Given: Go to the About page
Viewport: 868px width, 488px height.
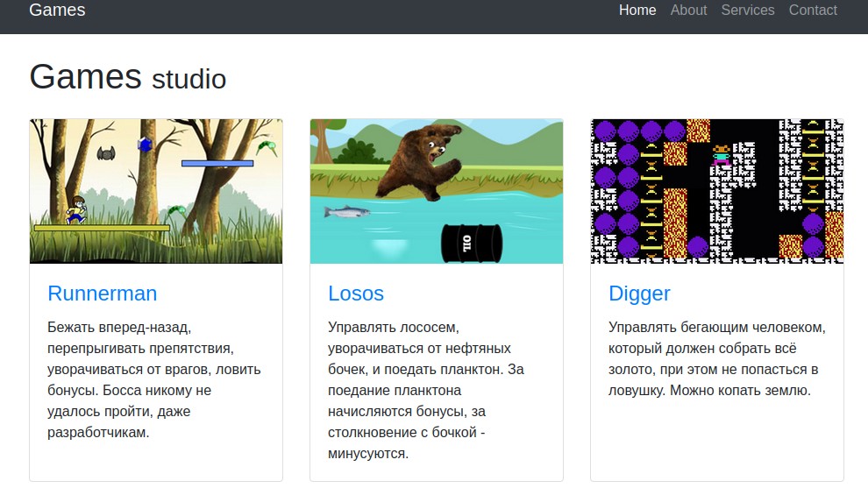Looking at the screenshot, I should coord(688,10).
